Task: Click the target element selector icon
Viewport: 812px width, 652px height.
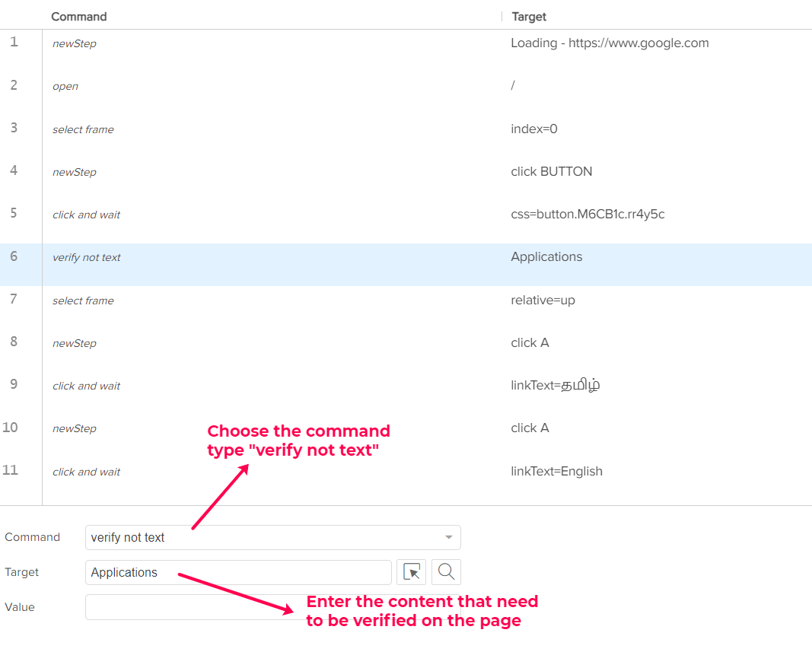Action: click(x=411, y=572)
